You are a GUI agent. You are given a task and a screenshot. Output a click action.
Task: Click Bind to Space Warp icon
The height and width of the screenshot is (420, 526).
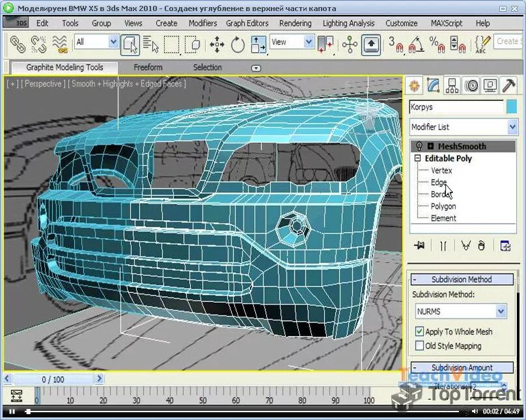click(60, 44)
